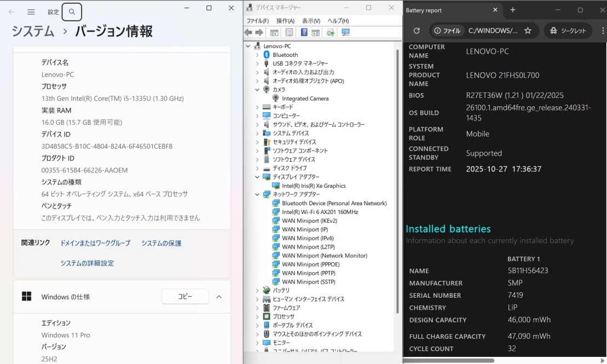Image resolution: width=607 pixels, height=364 pixels.
Task: Expand the Bluetooth device category
Action: tap(257, 55)
